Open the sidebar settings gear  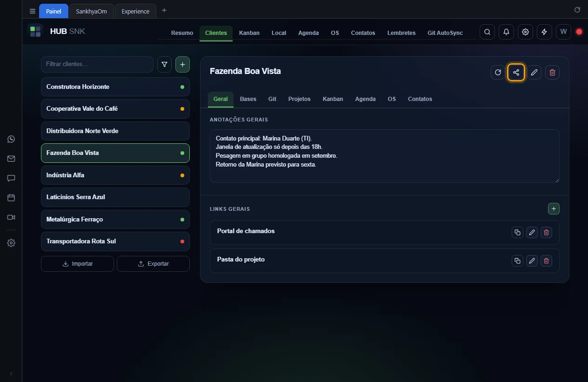coord(11,243)
